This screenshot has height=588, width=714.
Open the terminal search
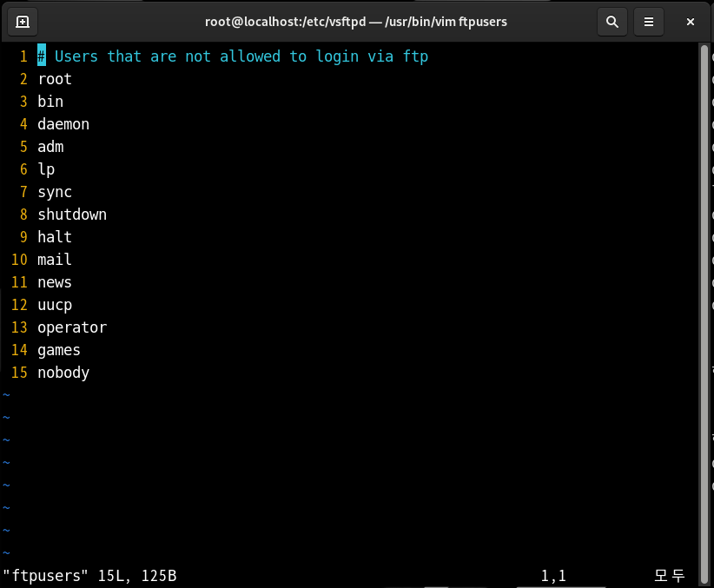click(612, 22)
